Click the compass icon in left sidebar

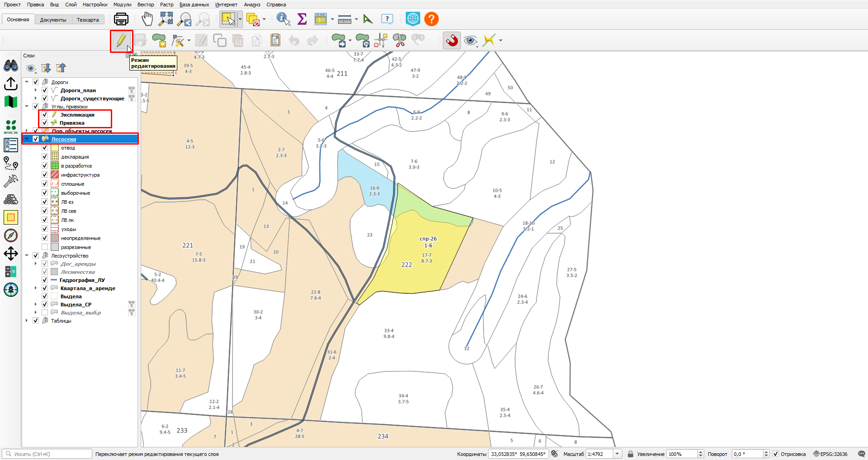click(11, 235)
